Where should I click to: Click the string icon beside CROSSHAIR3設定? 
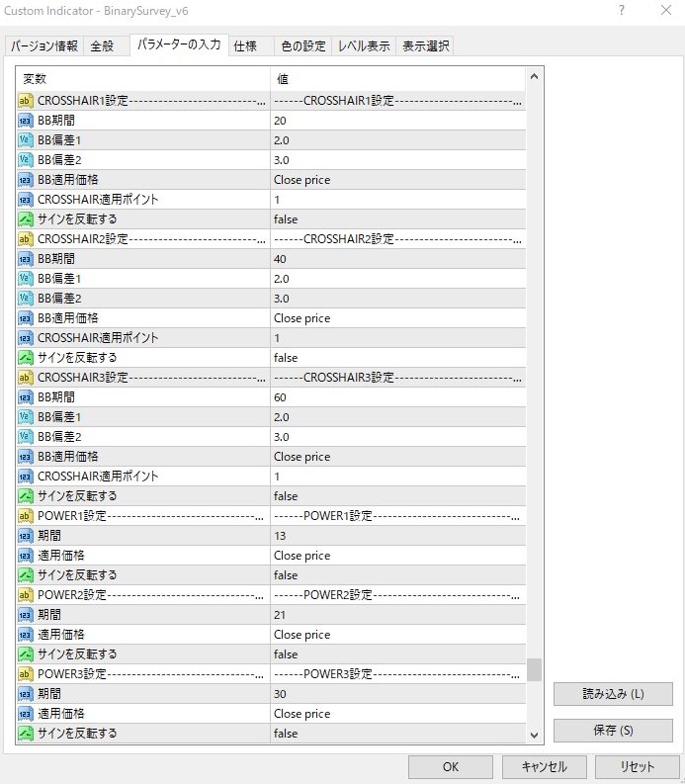25,378
